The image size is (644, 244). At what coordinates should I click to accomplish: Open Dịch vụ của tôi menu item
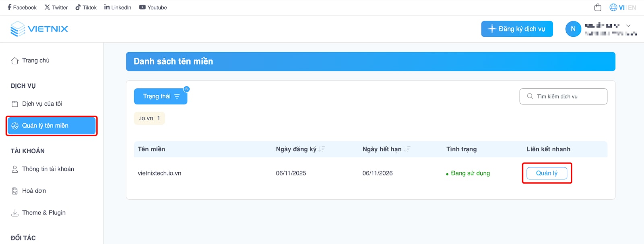tap(42, 104)
